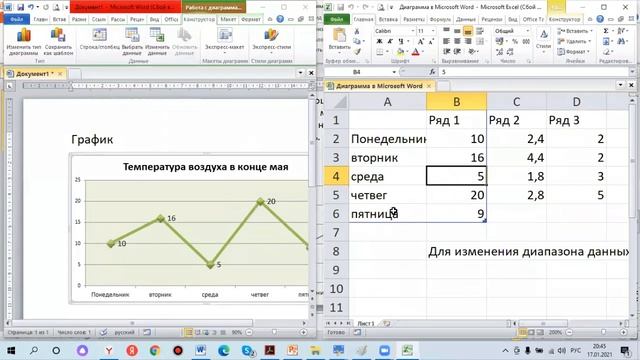This screenshot has width=640, height=360.
Task: Switch to Макет tab in Word
Action: point(228,19)
